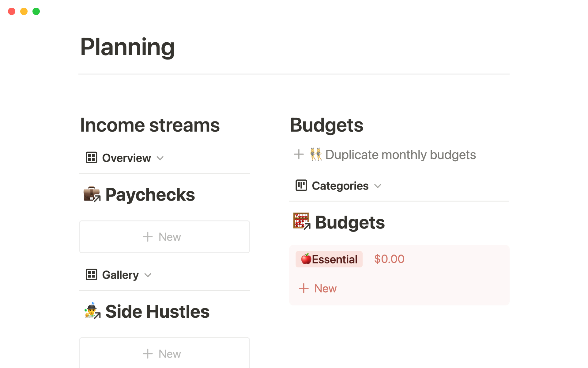Click the $0.00 Essential total
The width and height of the screenshot is (588, 368).
click(x=389, y=259)
